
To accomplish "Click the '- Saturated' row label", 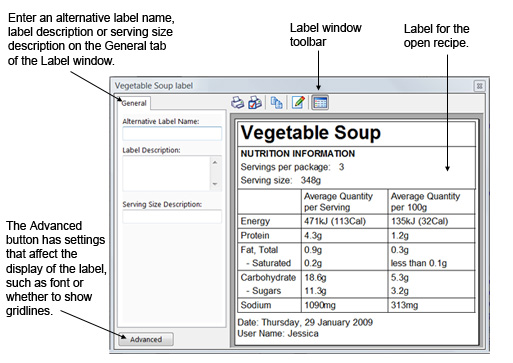I will click(269, 263).
